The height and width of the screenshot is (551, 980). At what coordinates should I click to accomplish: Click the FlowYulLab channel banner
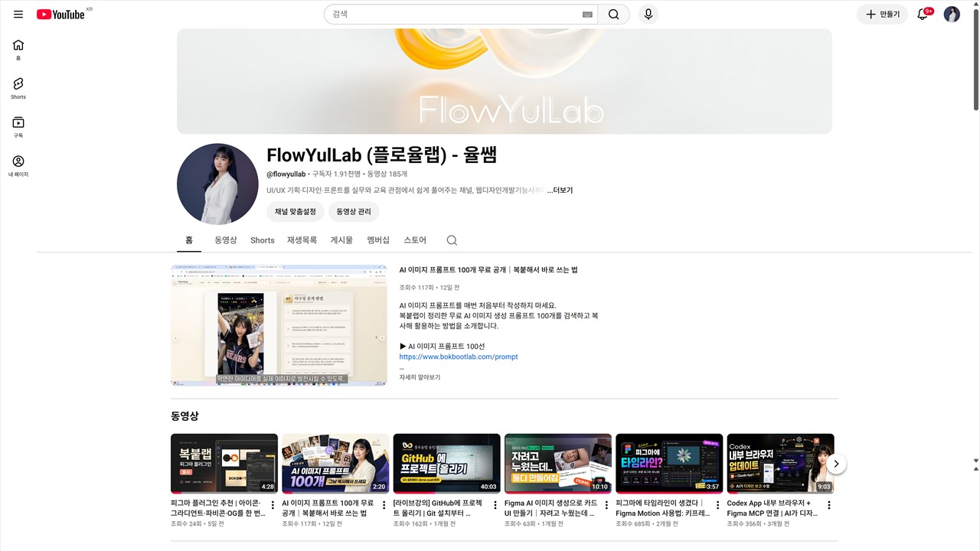[505, 82]
